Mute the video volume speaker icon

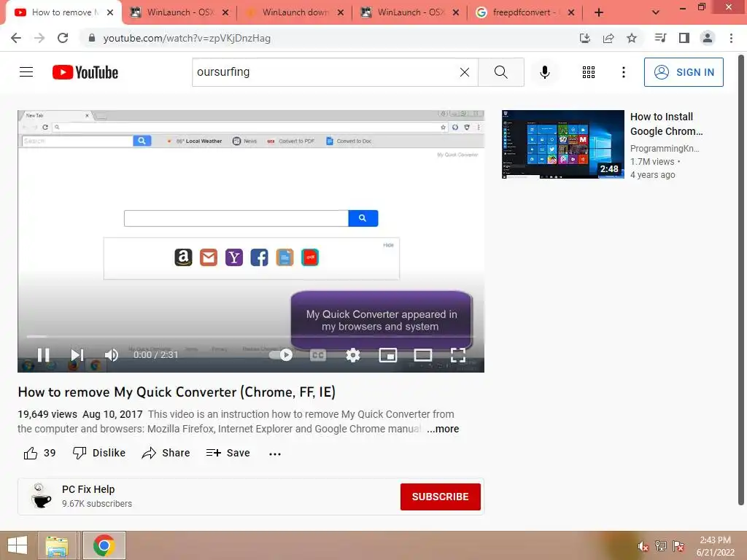click(x=112, y=355)
